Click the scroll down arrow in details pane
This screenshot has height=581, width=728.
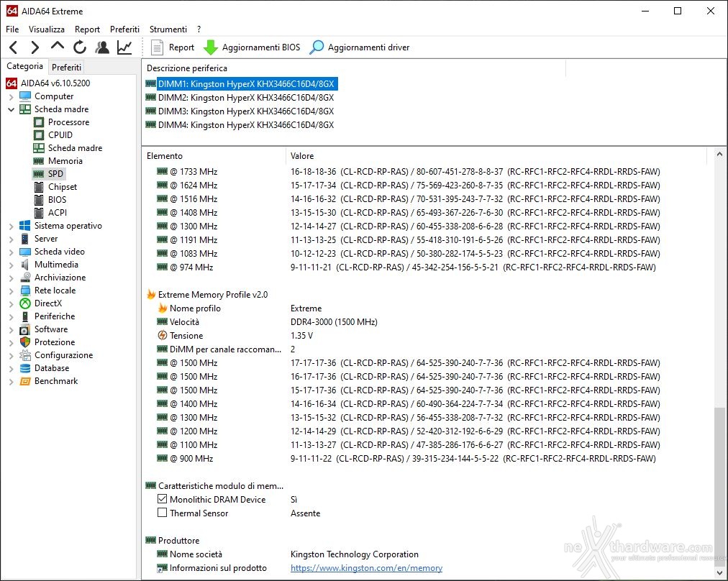click(719, 572)
